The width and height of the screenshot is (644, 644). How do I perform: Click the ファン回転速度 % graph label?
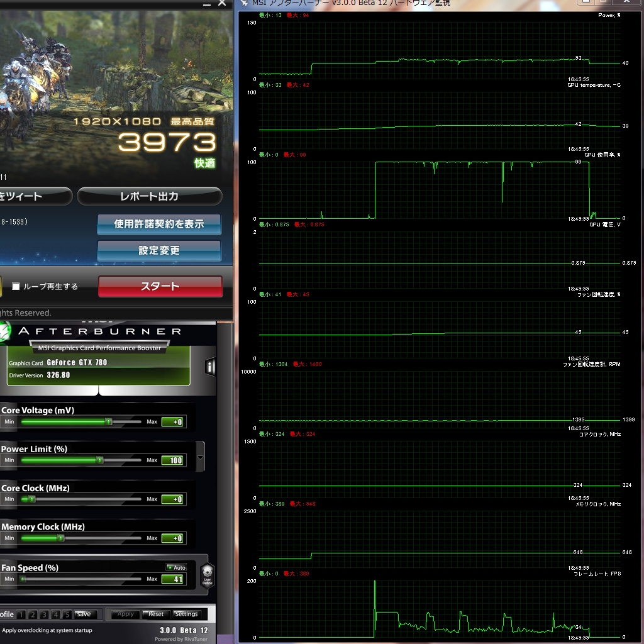[x=599, y=294]
